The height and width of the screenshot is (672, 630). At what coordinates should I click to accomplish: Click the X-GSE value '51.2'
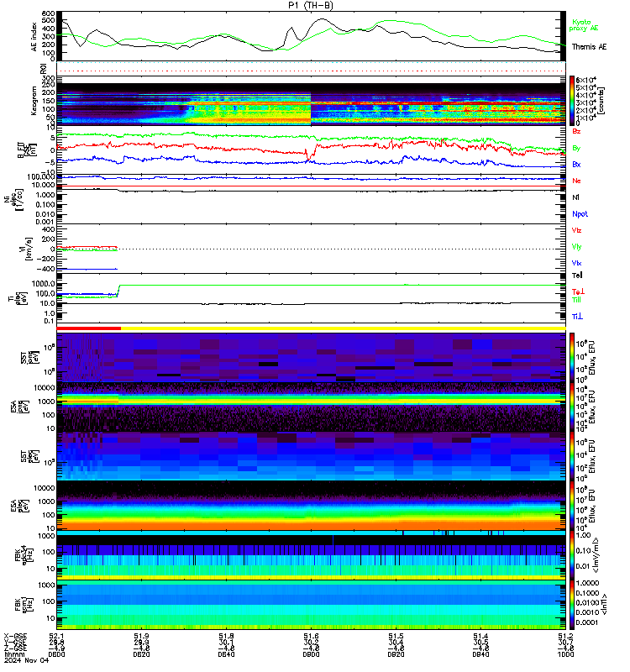565,636
